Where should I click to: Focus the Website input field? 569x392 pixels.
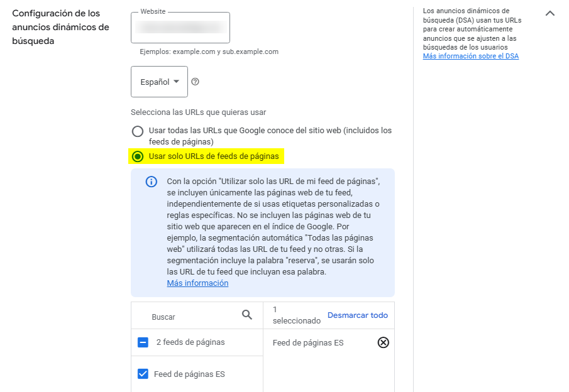tap(180, 28)
